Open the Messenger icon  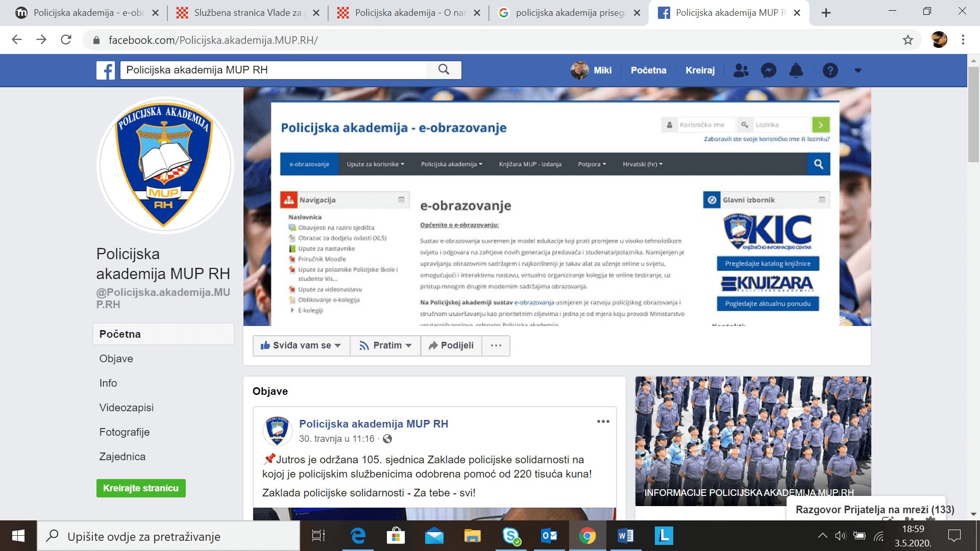pos(768,70)
